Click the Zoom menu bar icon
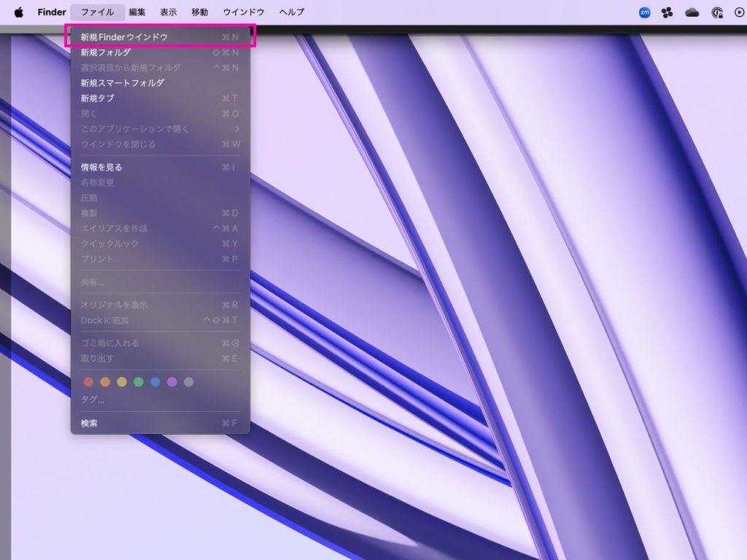This screenshot has width=747, height=560. pos(644,12)
